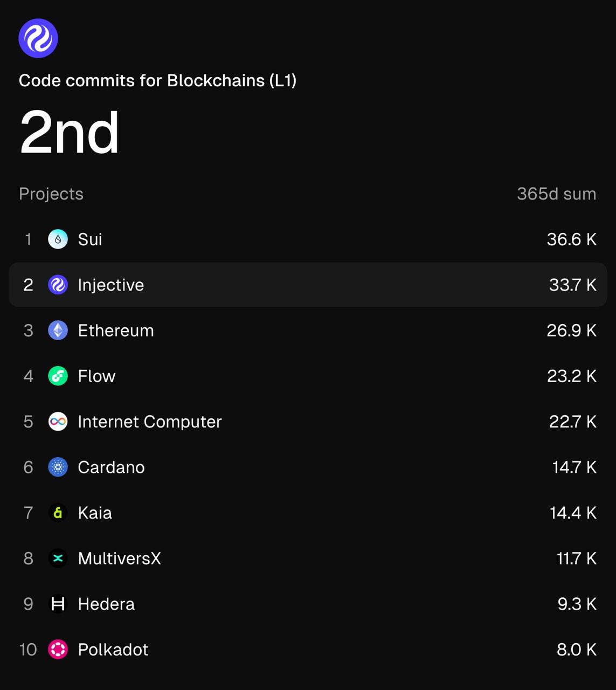Click the Sui droplet icon

[58, 239]
